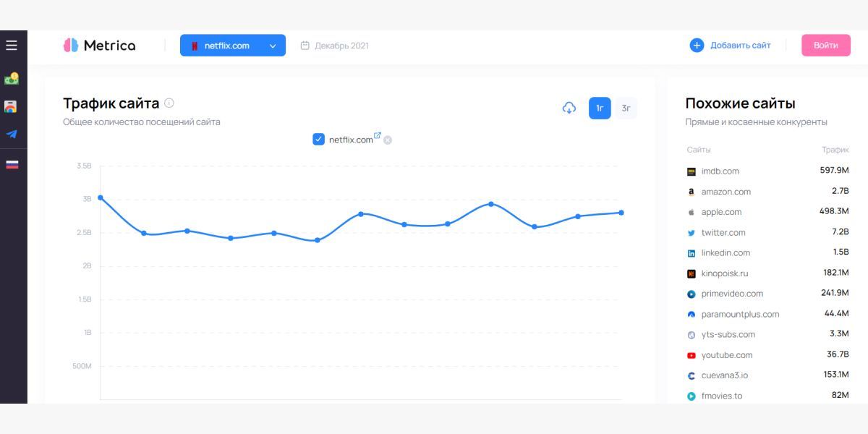Click the Добавить сайт link
This screenshot has height=434, width=868.
740,46
